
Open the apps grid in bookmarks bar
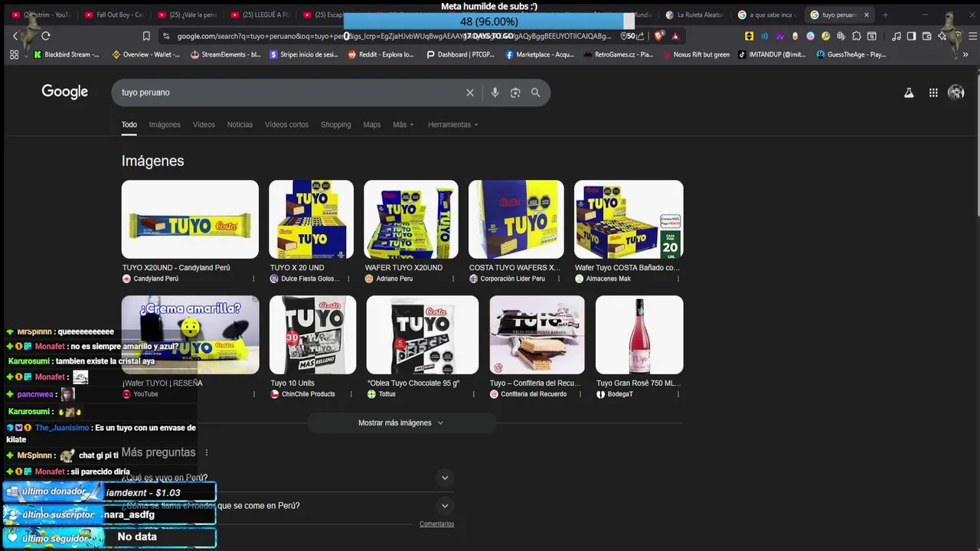click(x=14, y=54)
